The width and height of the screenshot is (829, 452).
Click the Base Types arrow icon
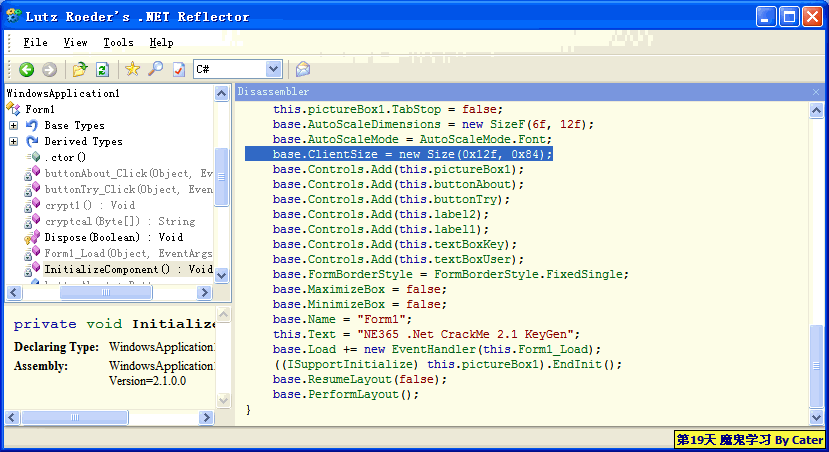[32, 126]
